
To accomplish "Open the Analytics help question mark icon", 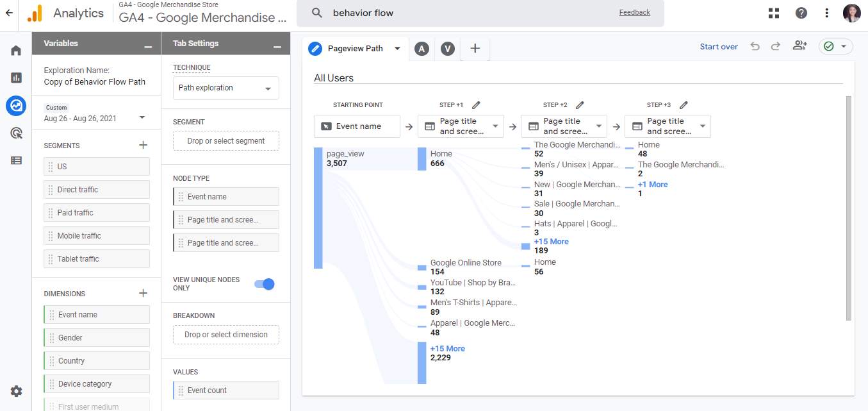I will tap(799, 12).
